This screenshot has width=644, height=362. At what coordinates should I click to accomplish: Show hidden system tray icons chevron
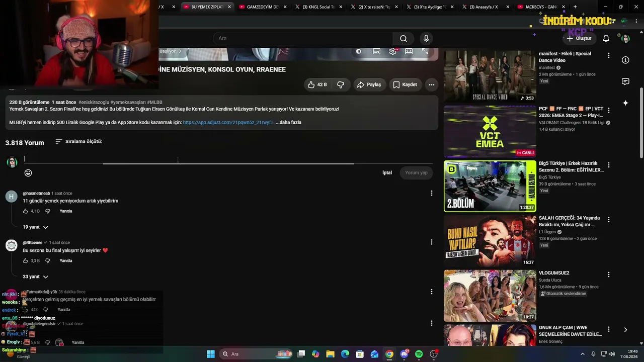click(x=583, y=354)
